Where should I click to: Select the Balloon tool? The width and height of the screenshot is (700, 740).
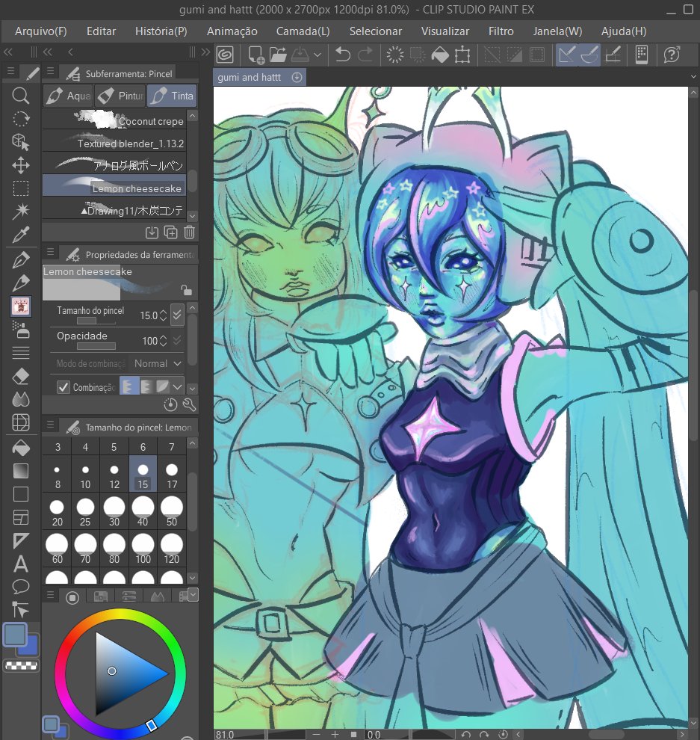(x=20, y=587)
